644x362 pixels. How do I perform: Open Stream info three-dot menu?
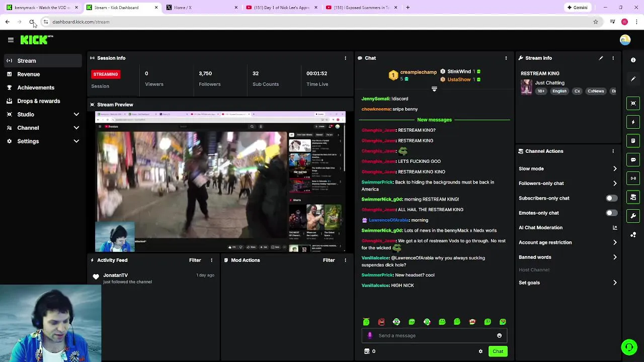(x=613, y=58)
